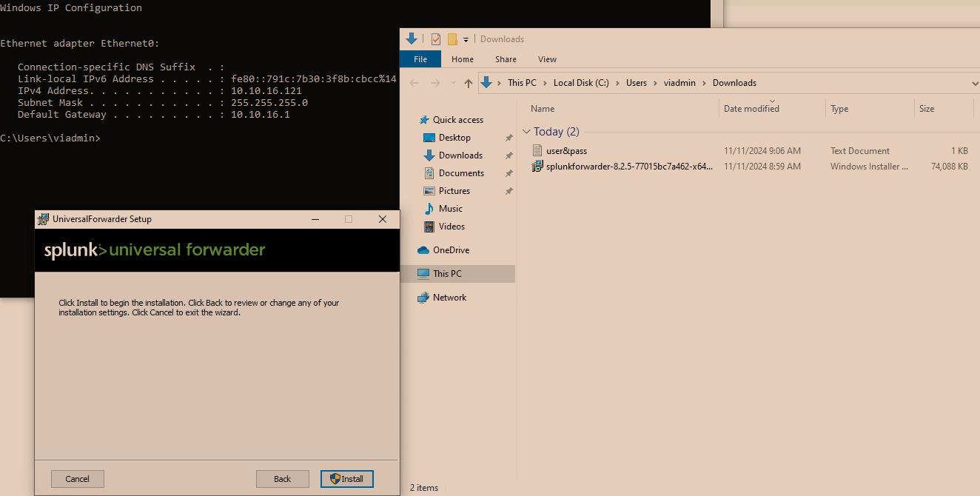This screenshot has width=980, height=496.
Task: Click the pin icon next to Documents
Action: (x=509, y=173)
